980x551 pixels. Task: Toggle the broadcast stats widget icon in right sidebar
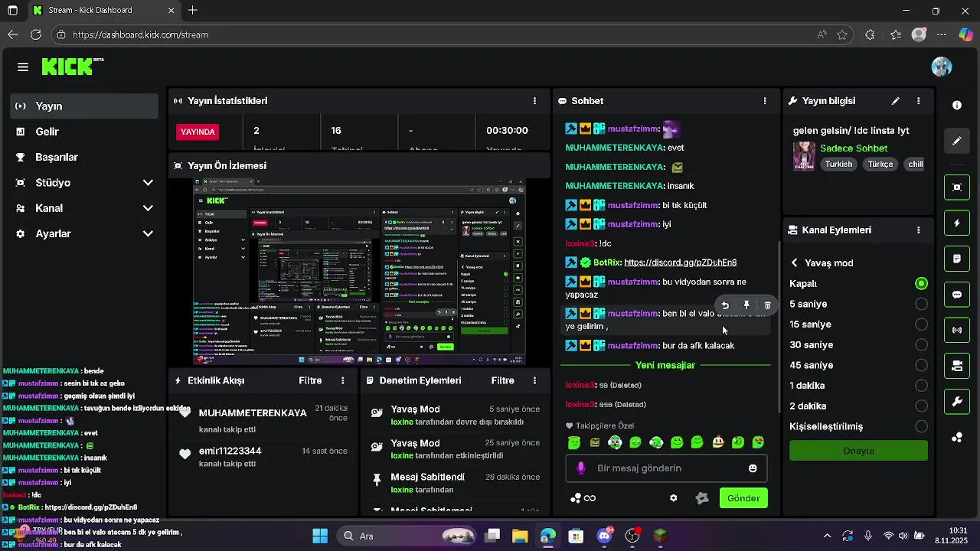pos(957,330)
